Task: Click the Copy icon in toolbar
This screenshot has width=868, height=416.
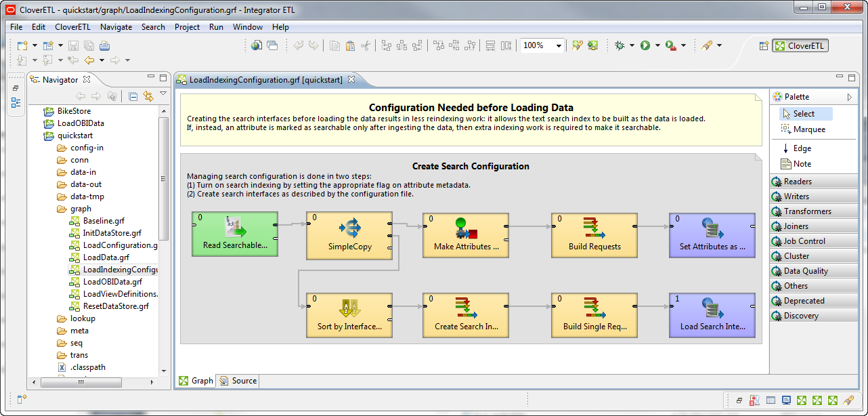Action: pyautogui.click(x=334, y=45)
